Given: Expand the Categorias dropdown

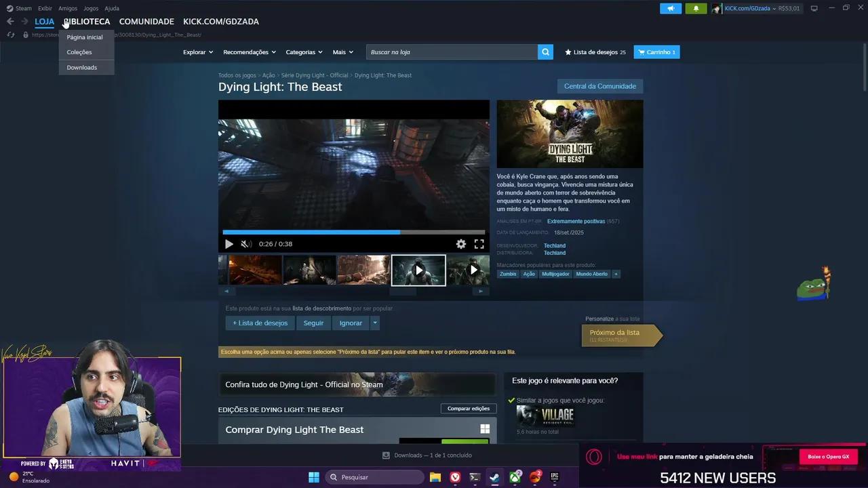Looking at the screenshot, I should click(x=304, y=52).
